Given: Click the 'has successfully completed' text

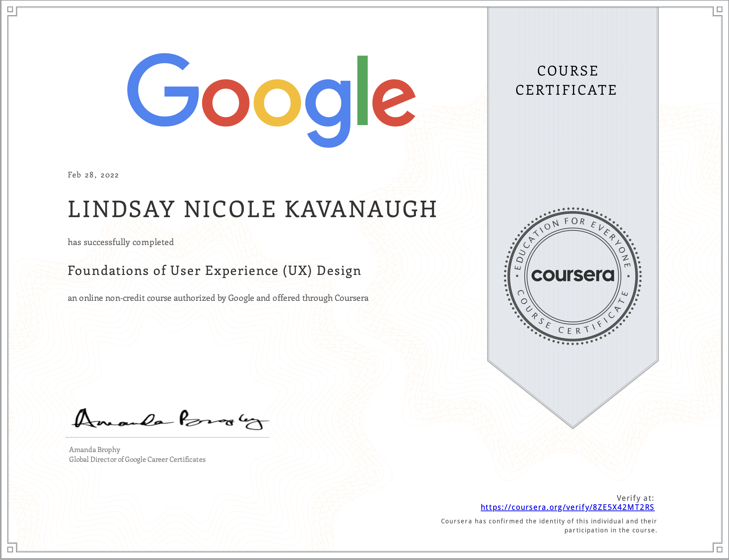Looking at the screenshot, I should [121, 242].
